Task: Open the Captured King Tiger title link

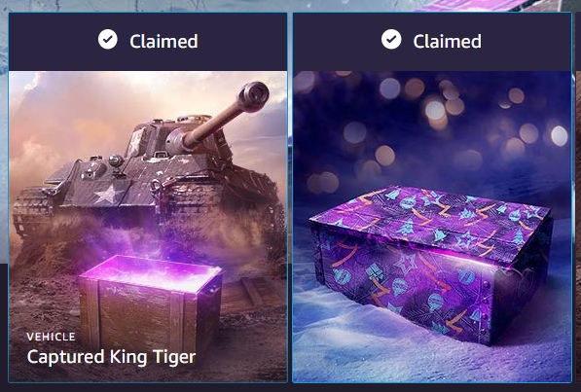Action: click(111, 358)
